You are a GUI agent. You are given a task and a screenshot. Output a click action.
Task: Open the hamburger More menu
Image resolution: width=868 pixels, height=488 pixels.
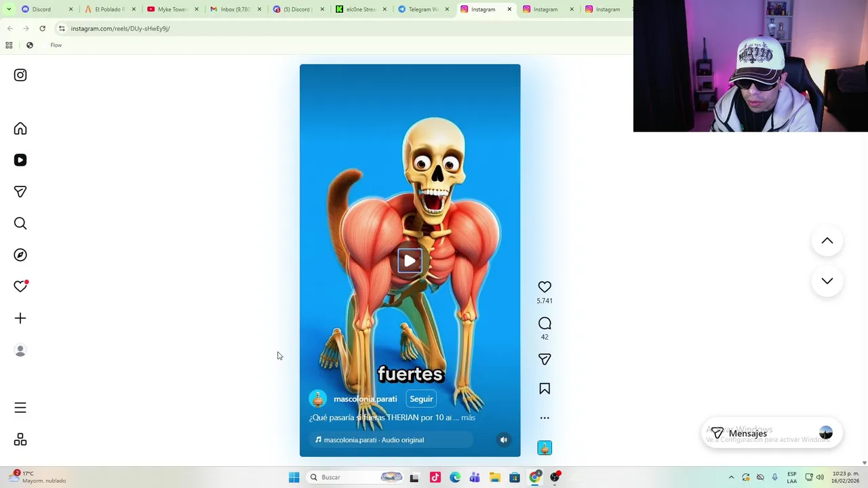[x=20, y=408]
